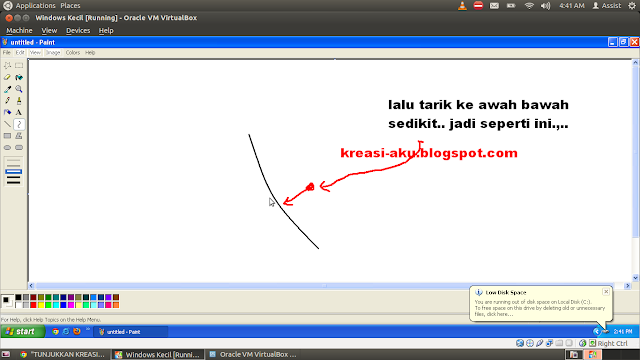Choose the straight Line tool
Viewport: 640px width, 360px height.
(7, 124)
